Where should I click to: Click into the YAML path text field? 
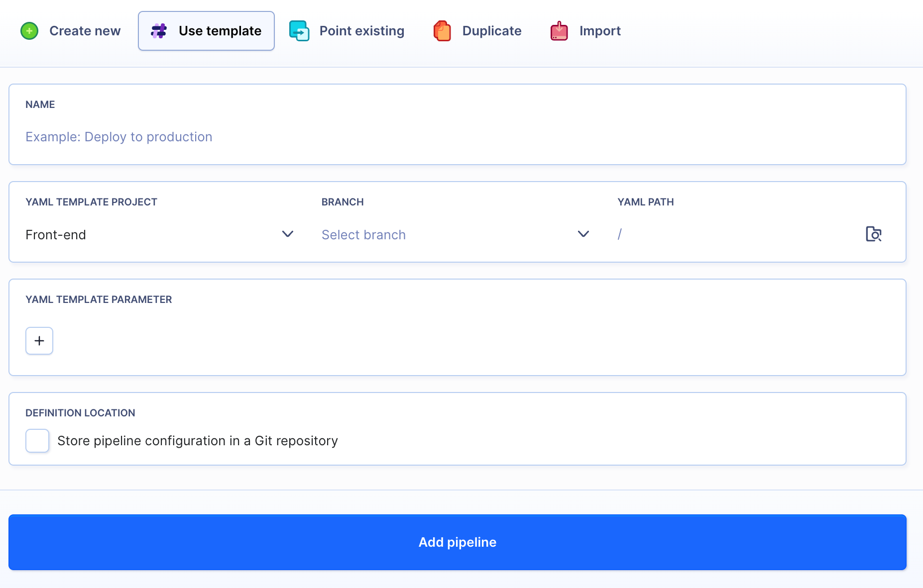click(x=737, y=234)
